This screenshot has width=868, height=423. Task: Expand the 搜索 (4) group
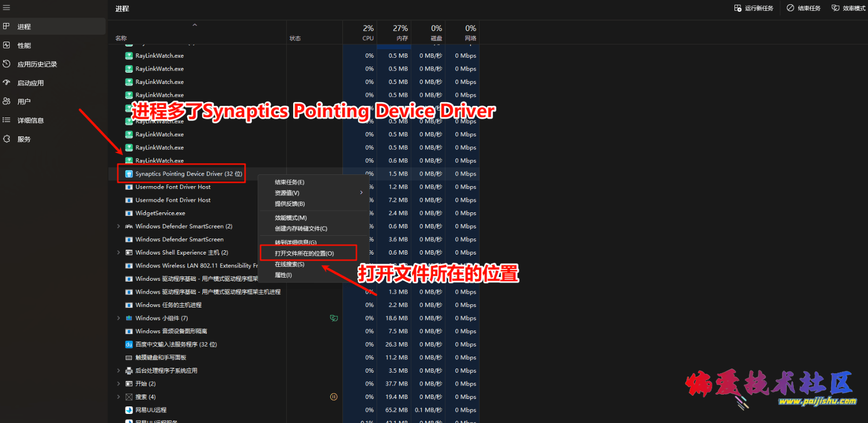[x=119, y=397]
